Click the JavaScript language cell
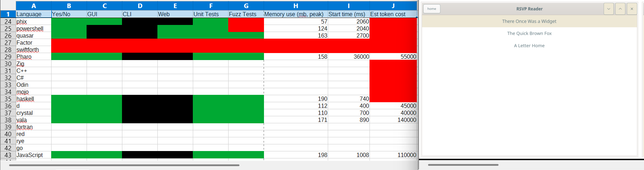644x170 pixels. pos(34,155)
